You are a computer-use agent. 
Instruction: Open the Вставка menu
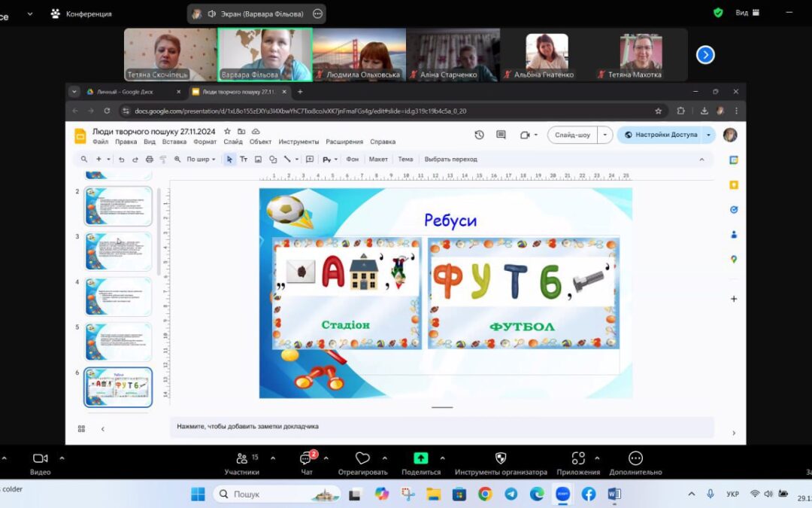click(174, 141)
